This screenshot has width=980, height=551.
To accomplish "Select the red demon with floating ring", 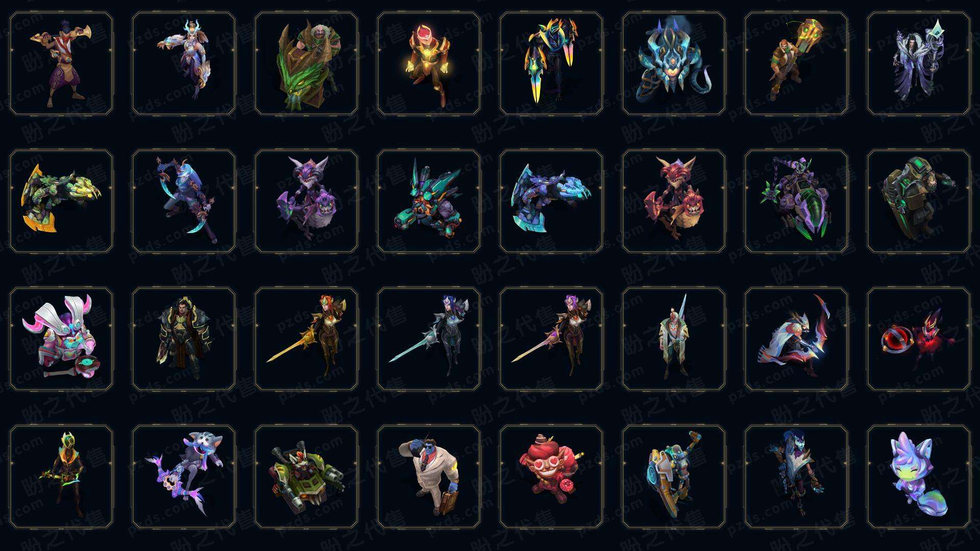I will click(x=919, y=339).
